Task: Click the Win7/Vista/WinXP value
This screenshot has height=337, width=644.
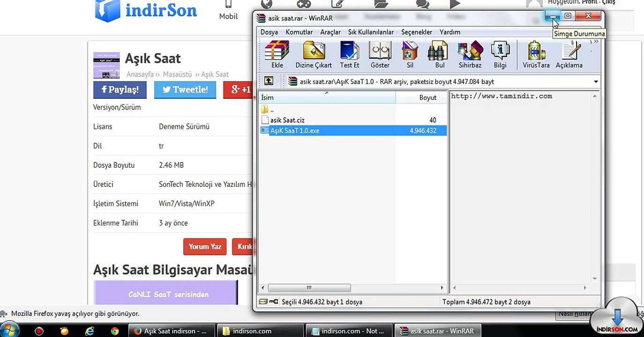Action: (x=187, y=204)
